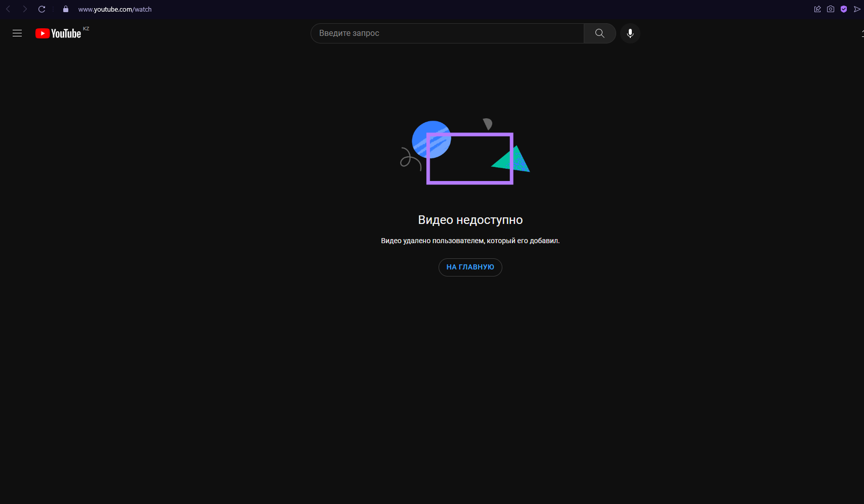Click the НА ГЛАВНУЮ button
This screenshot has height=504, width=864.
[x=470, y=267]
